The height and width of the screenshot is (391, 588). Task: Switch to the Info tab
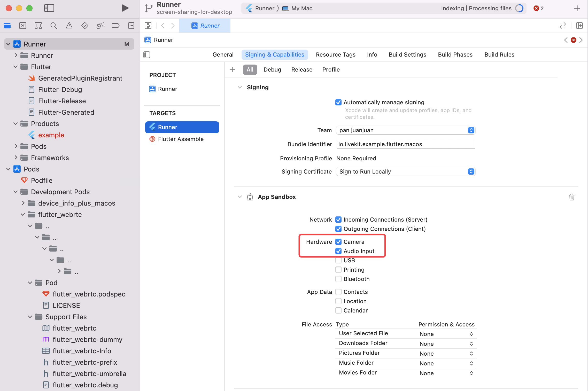tap(372, 55)
